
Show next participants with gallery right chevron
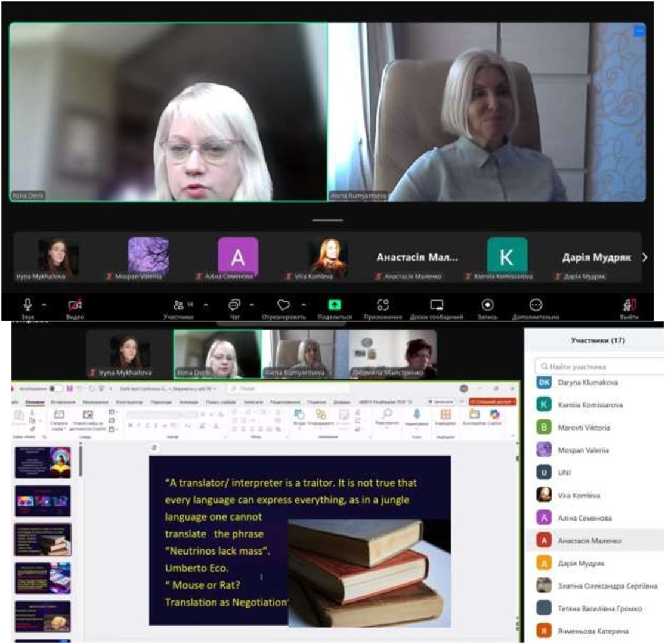[x=645, y=258]
